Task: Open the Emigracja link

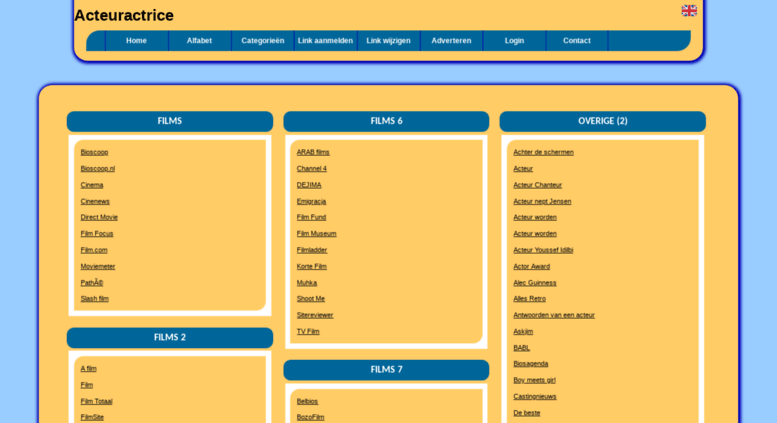Action: (311, 201)
